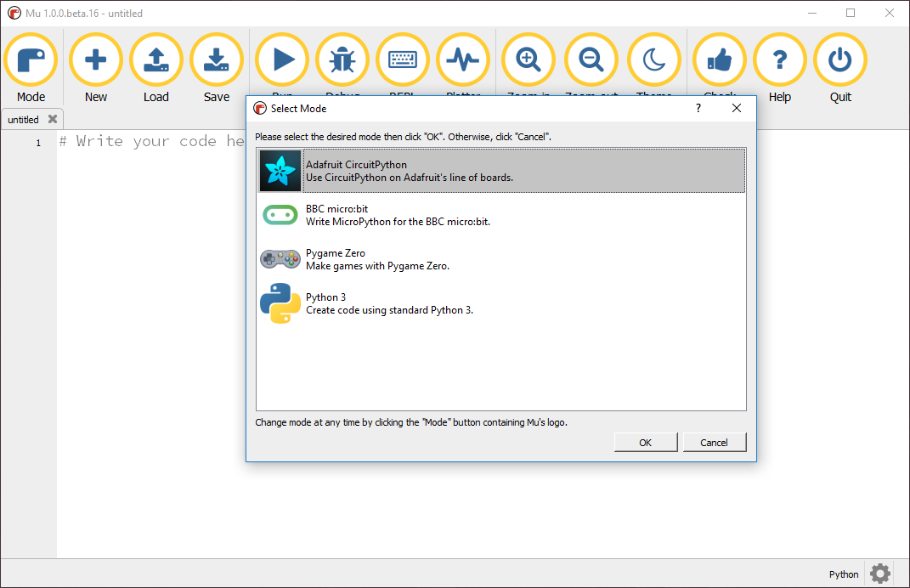Quit Mu using the power icon

click(x=840, y=59)
